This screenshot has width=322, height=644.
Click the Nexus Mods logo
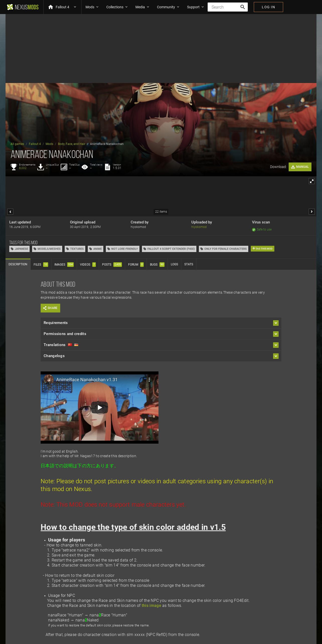23,7
